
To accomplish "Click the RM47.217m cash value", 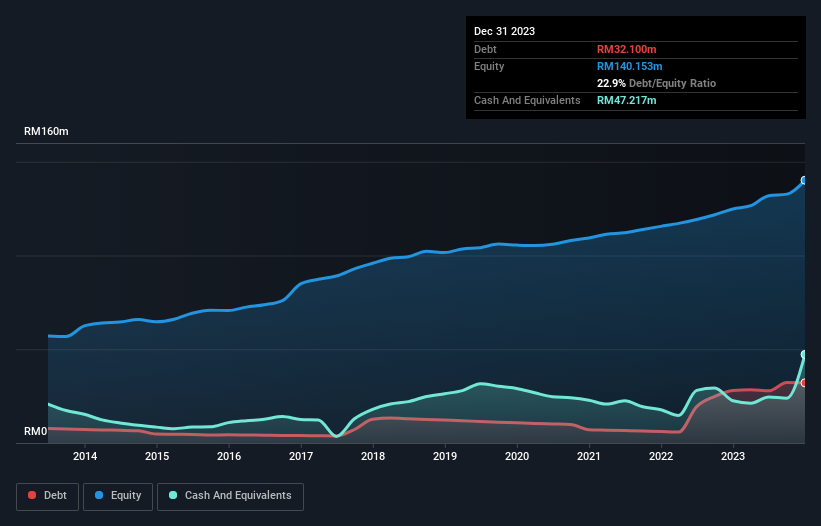I will click(626, 100).
